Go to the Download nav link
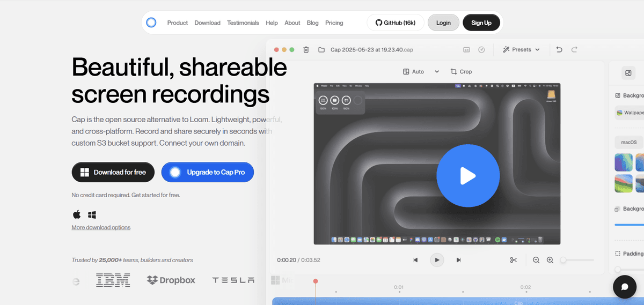644x305 pixels. tap(207, 23)
